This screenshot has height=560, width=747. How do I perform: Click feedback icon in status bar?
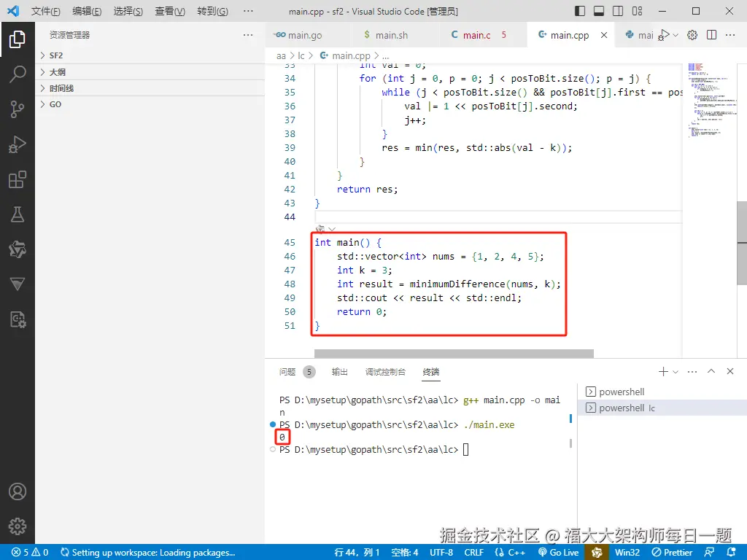coord(709,553)
